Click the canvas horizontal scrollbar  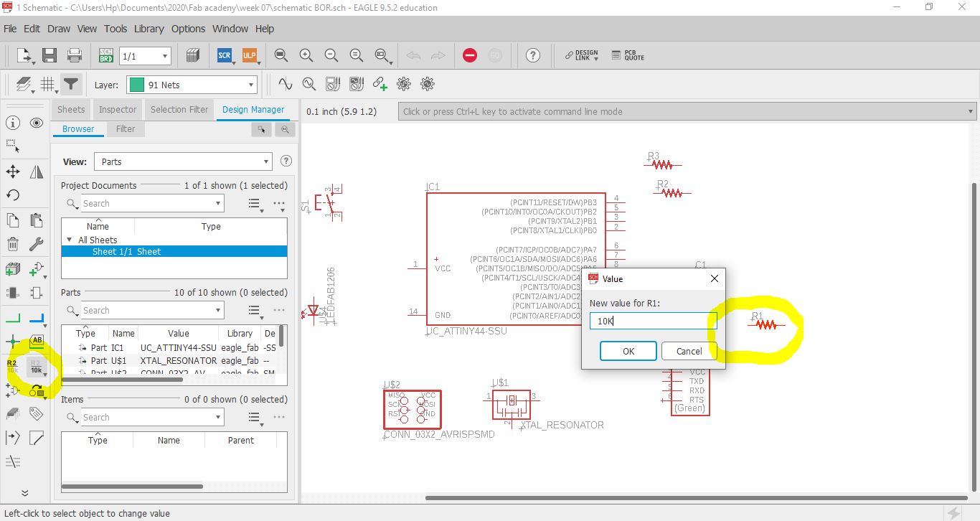[696, 497]
